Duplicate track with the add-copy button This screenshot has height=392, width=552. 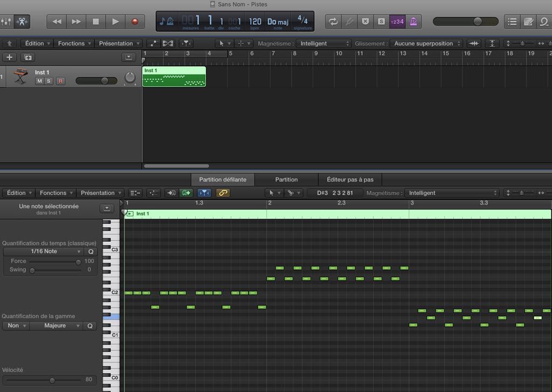point(28,57)
